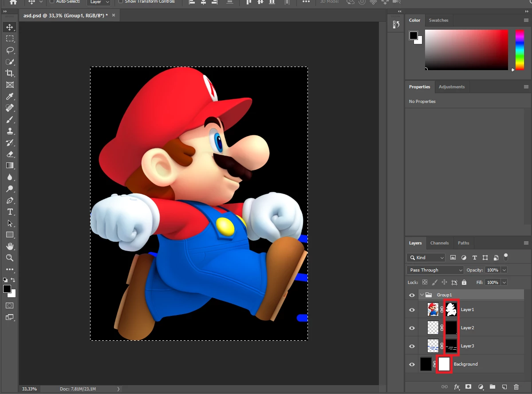The image size is (532, 394).
Task: Select the History Brush tool
Action: 10,142
